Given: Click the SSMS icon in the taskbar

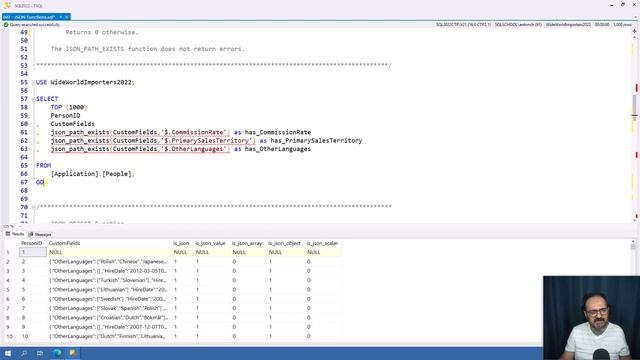Looking at the screenshot, I should pos(73,353).
